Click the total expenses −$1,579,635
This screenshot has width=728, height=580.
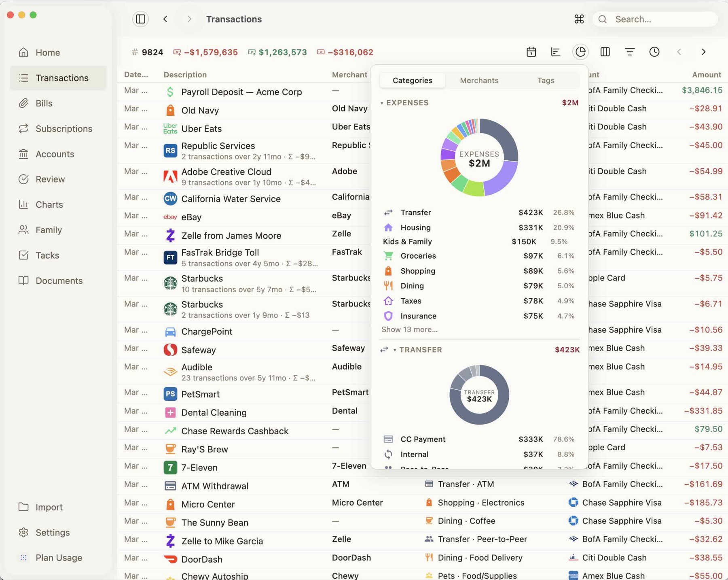(205, 52)
